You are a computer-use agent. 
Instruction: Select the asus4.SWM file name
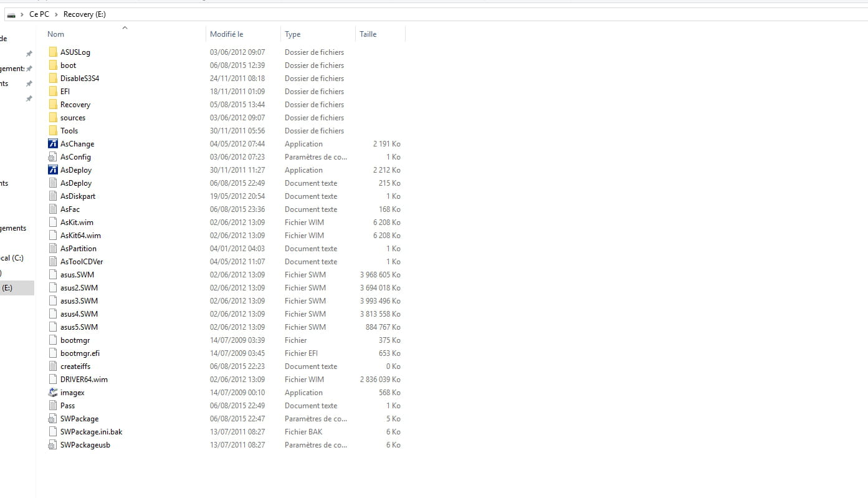coord(79,314)
